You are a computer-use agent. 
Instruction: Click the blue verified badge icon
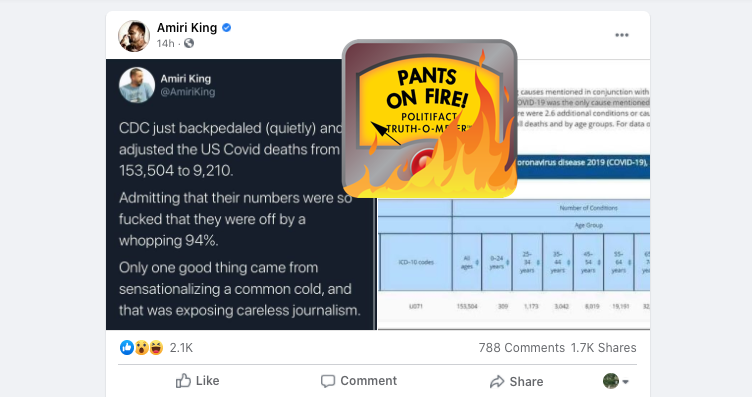227,28
